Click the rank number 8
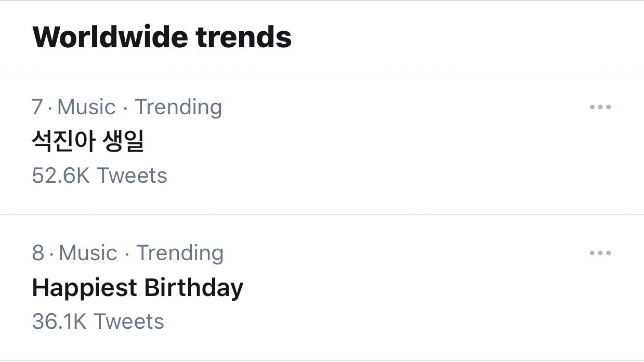The image size is (644, 362). pos(38,253)
